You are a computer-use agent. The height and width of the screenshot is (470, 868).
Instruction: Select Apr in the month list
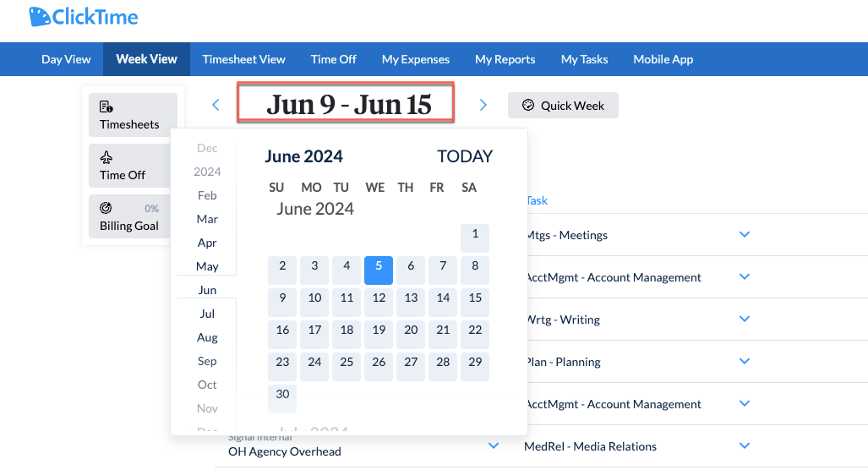pos(207,243)
